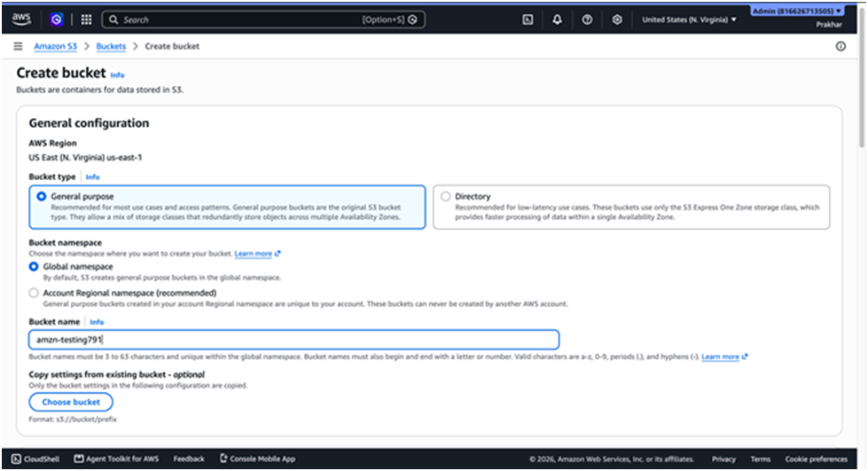Open the help question mark icon

[587, 20]
